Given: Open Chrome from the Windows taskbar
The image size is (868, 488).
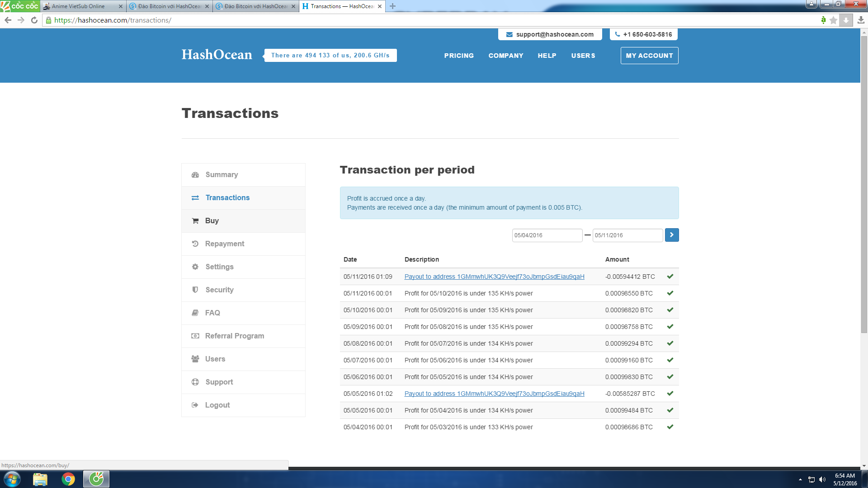Looking at the screenshot, I should (68, 479).
